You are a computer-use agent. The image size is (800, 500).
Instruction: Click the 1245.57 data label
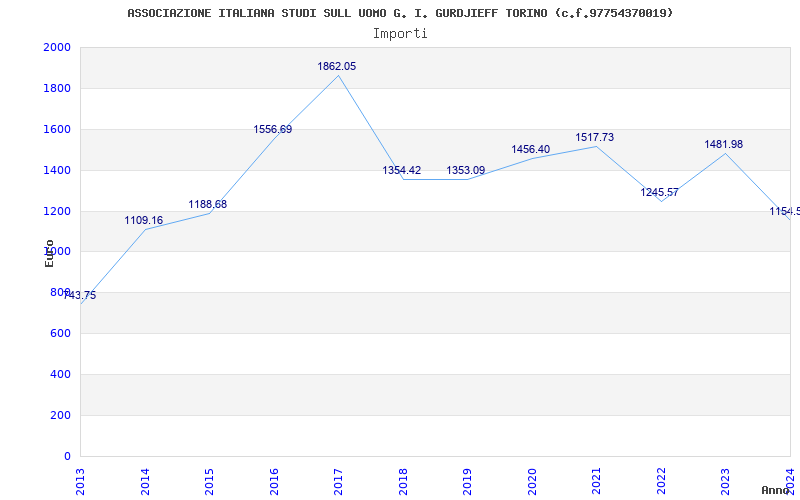[x=660, y=192]
